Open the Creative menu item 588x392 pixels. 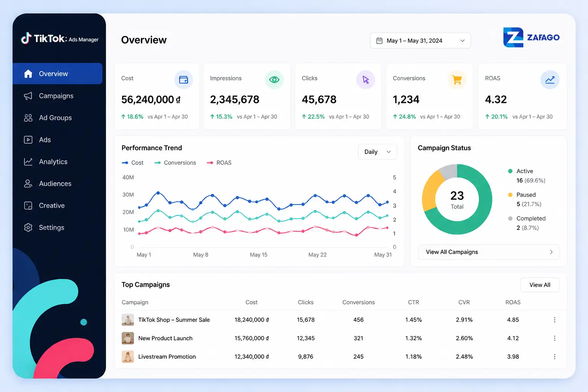point(57,206)
